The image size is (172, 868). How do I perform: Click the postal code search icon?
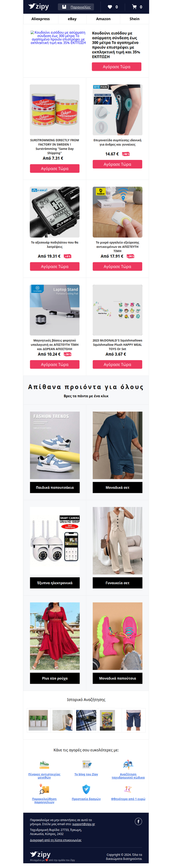click(128, 765)
